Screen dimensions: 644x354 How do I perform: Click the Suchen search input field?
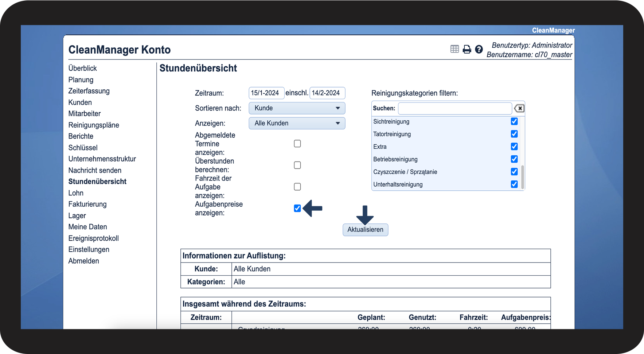[454, 108]
